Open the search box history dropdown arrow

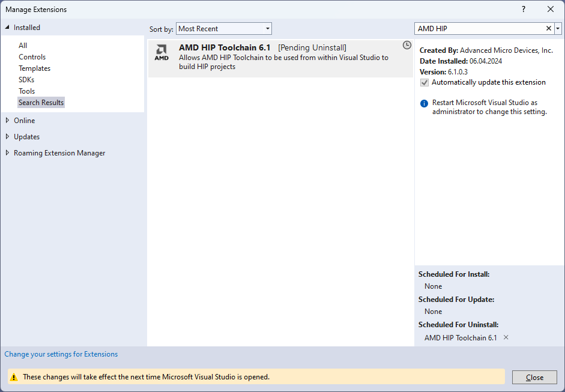click(x=558, y=28)
